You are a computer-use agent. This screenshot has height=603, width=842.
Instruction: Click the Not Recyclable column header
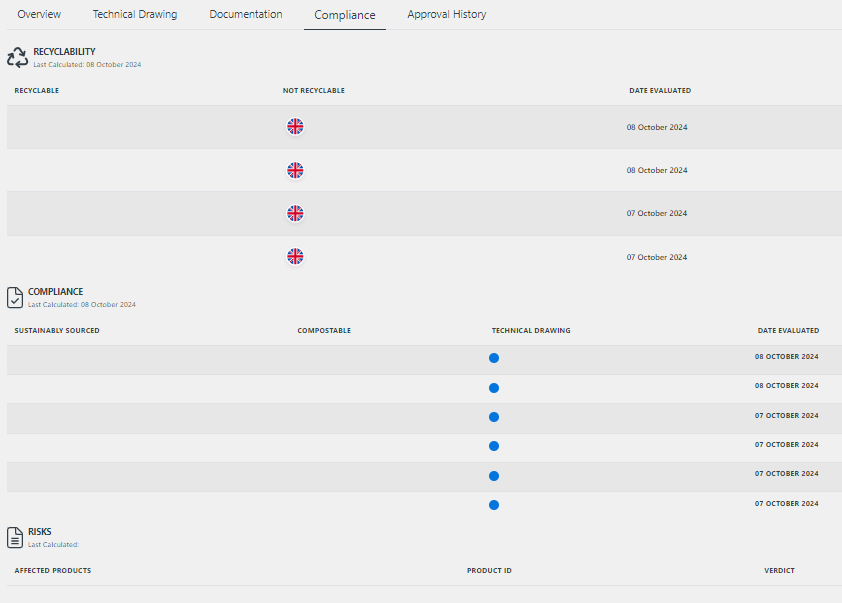(314, 91)
